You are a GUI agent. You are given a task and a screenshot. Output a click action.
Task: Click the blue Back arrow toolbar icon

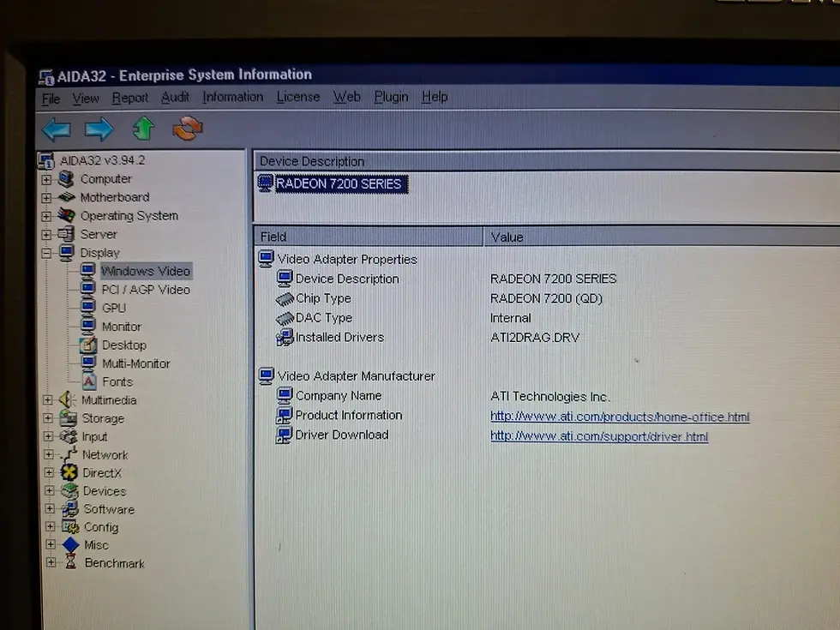[57, 129]
